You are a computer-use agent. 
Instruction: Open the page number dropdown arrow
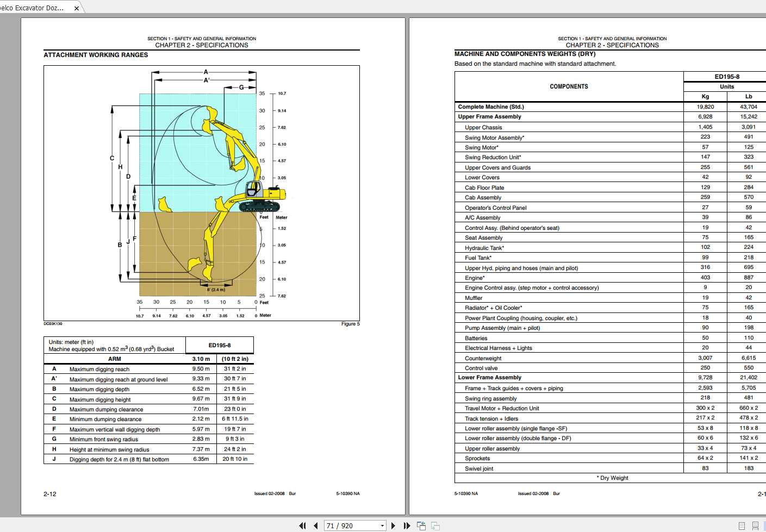click(382, 525)
